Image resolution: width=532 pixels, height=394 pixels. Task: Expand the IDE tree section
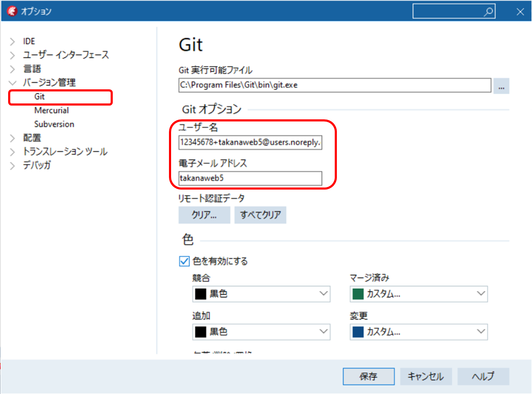[x=12, y=41]
